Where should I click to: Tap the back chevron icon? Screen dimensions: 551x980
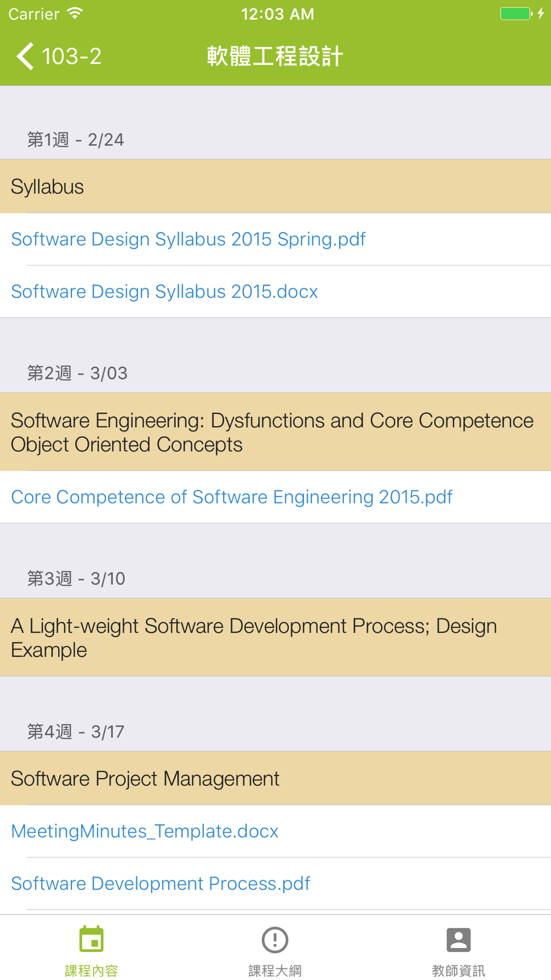tap(25, 56)
